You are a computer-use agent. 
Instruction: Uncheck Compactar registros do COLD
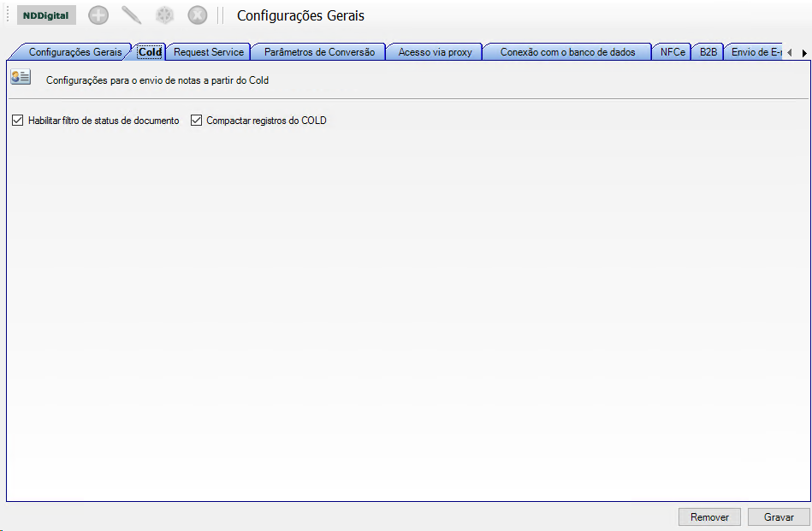pos(196,121)
